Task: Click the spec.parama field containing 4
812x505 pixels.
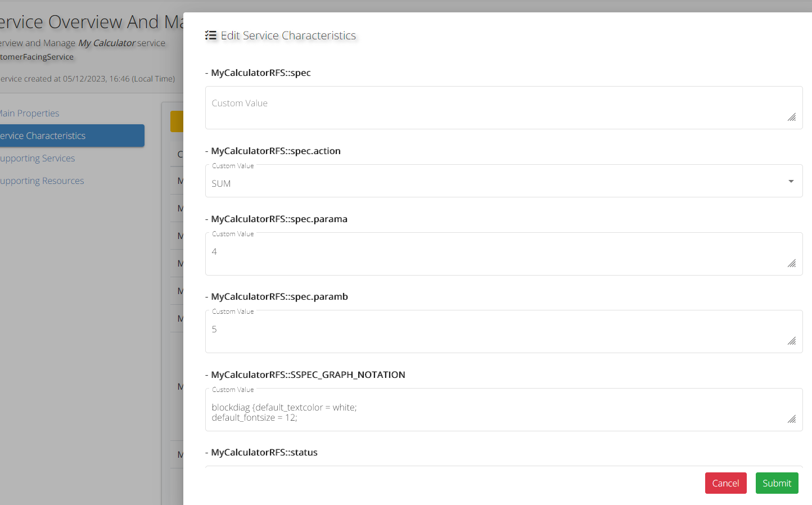Action: 495,254
